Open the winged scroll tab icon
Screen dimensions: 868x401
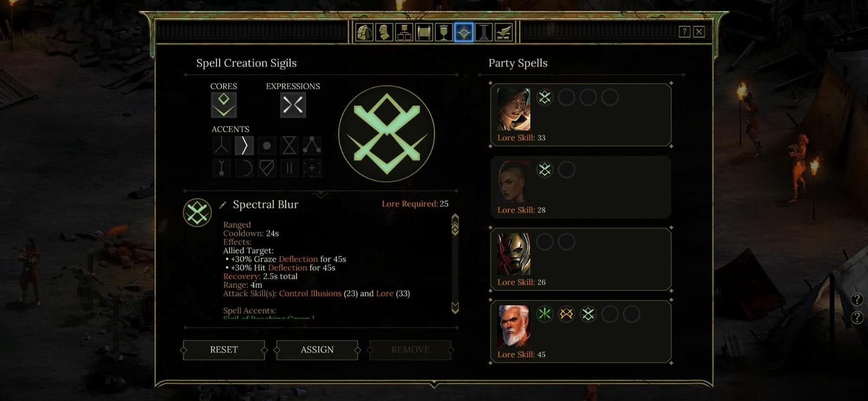pyautogui.click(x=504, y=33)
